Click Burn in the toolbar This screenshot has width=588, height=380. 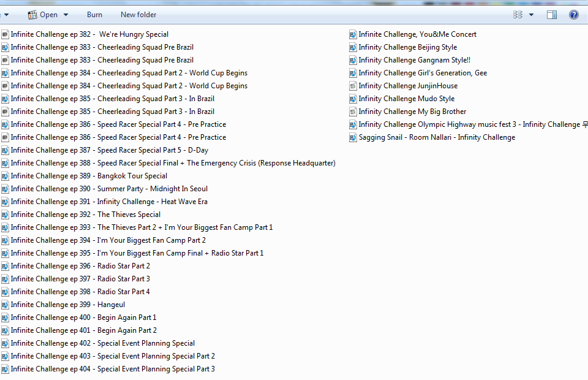point(94,15)
